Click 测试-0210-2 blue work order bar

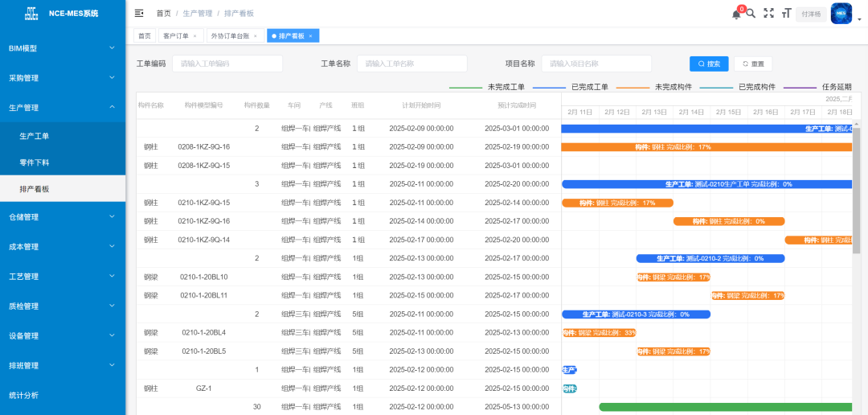(710, 258)
